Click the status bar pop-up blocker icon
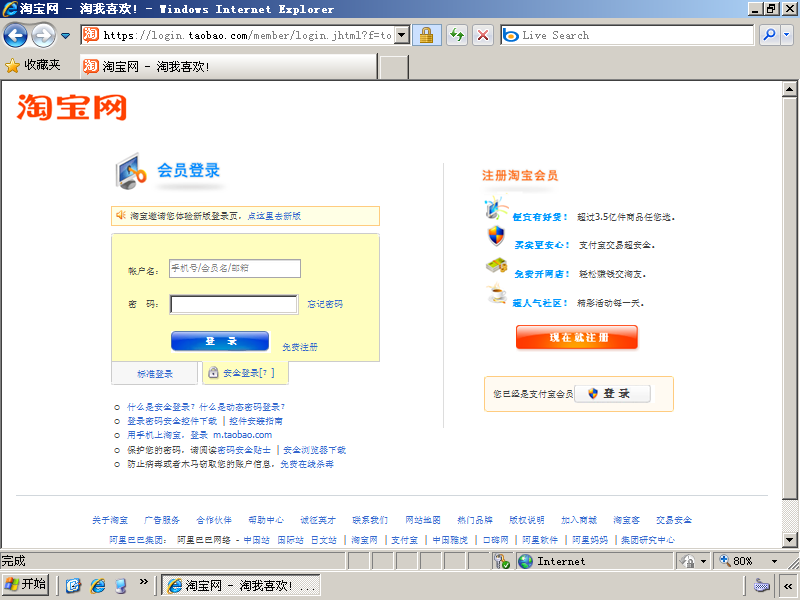This screenshot has width=800, height=600. pyautogui.click(x=502, y=561)
